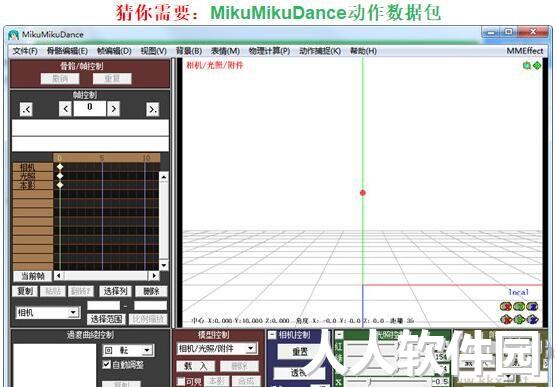Toggle the 自動调整 checkbox
556x387 pixels.
[x=106, y=364]
